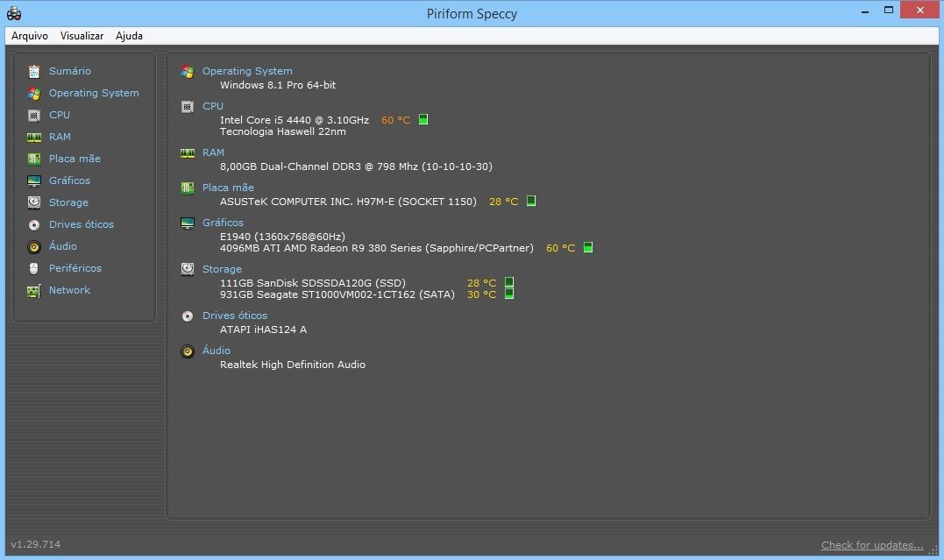
Task: Click the Seagate drive temperature status indicator
Action: pyautogui.click(x=509, y=294)
